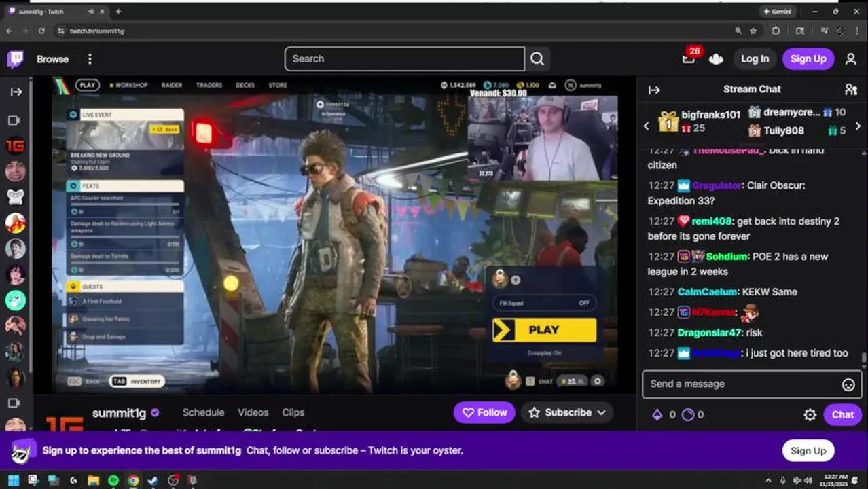Click the Twitch search magnifier button
Image resolution: width=868 pixels, height=489 pixels.
(537, 59)
